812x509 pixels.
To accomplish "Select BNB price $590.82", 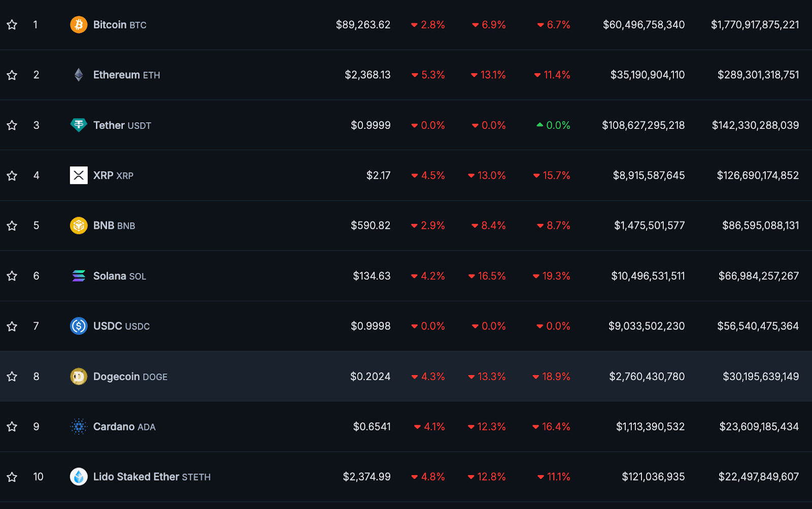I will point(370,226).
